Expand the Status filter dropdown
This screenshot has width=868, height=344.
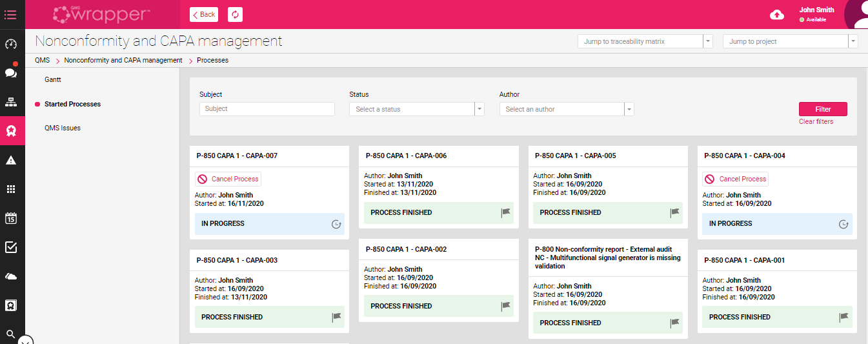coord(416,109)
